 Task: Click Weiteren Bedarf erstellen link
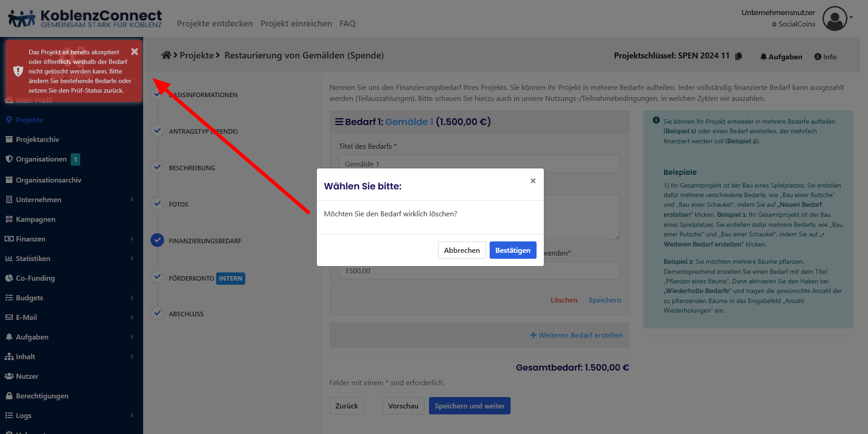pos(576,335)
